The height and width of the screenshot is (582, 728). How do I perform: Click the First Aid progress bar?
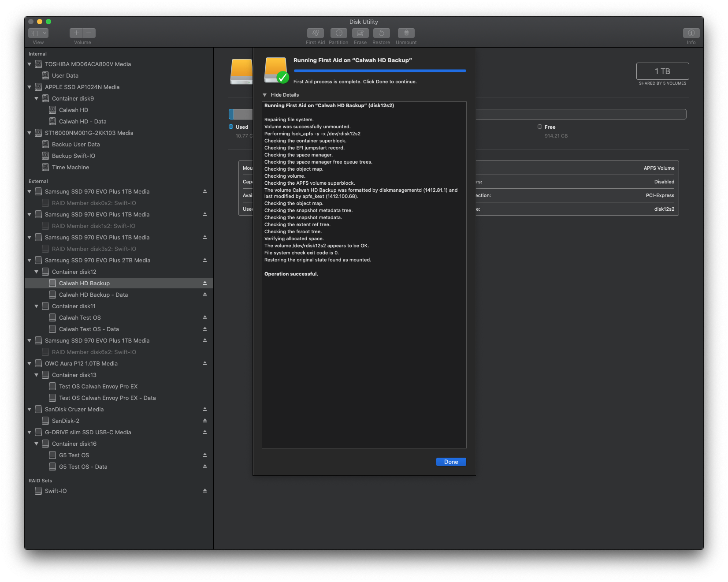tap(380, 71)
